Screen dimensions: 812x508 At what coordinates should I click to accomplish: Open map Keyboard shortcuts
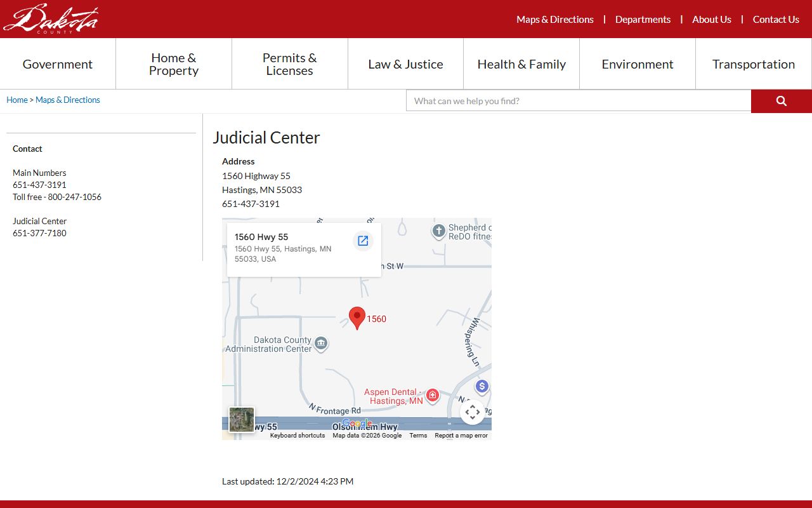tap(298, 436)
